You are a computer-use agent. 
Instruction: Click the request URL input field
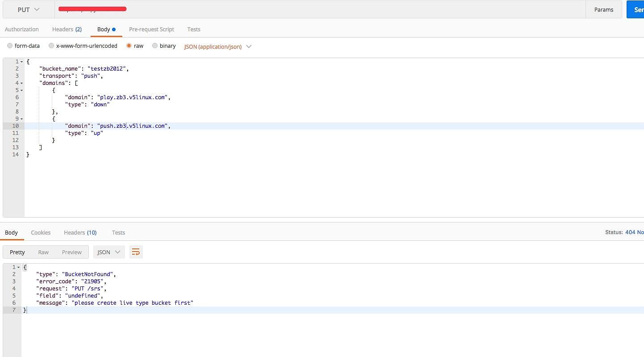pyautogui.click(x=312, y=9)
